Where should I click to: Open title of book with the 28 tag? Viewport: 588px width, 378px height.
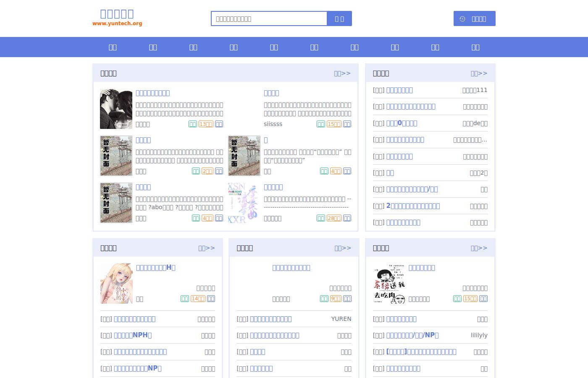tap(273, 187)
